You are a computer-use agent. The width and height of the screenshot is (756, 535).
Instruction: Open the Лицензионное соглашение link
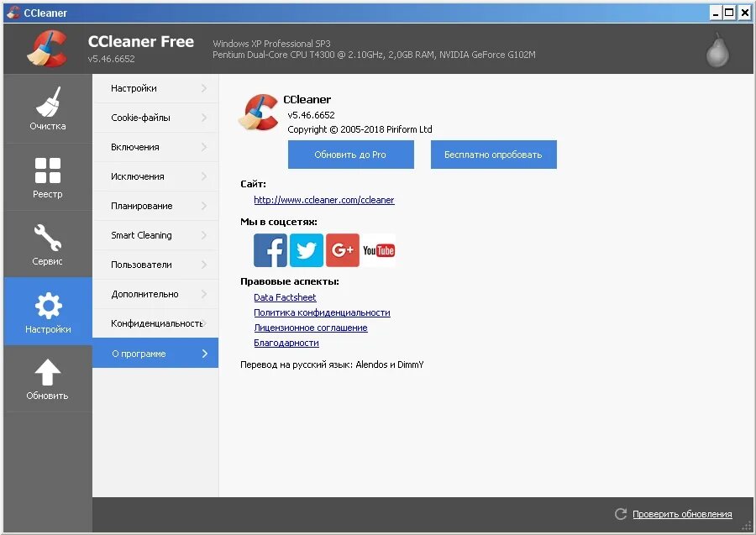[311, 328]
